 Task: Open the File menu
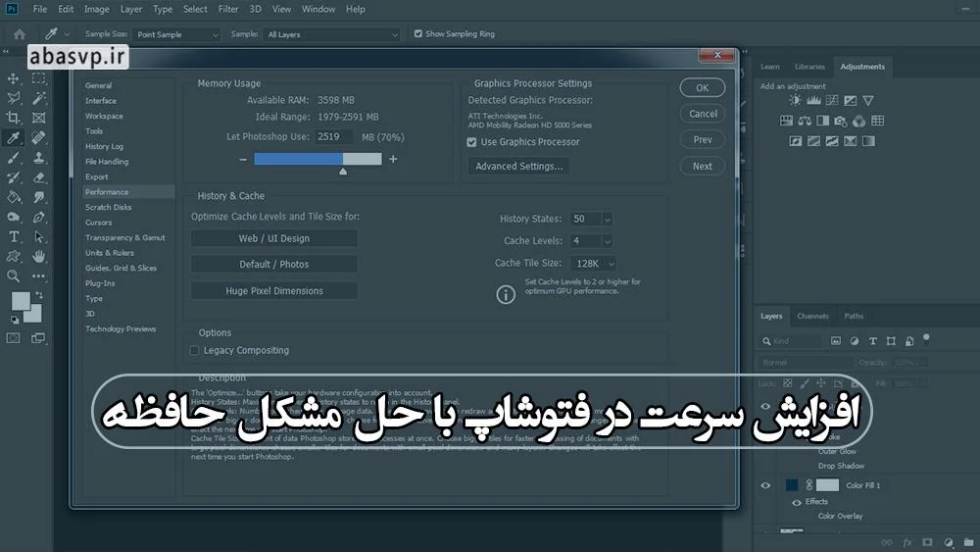[x=40, y=10]
